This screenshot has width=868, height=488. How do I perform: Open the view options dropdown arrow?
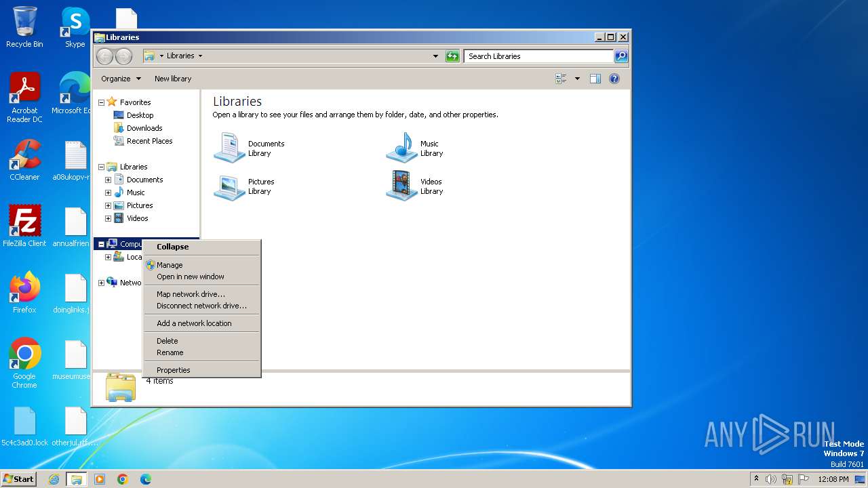tap(577, 79)
